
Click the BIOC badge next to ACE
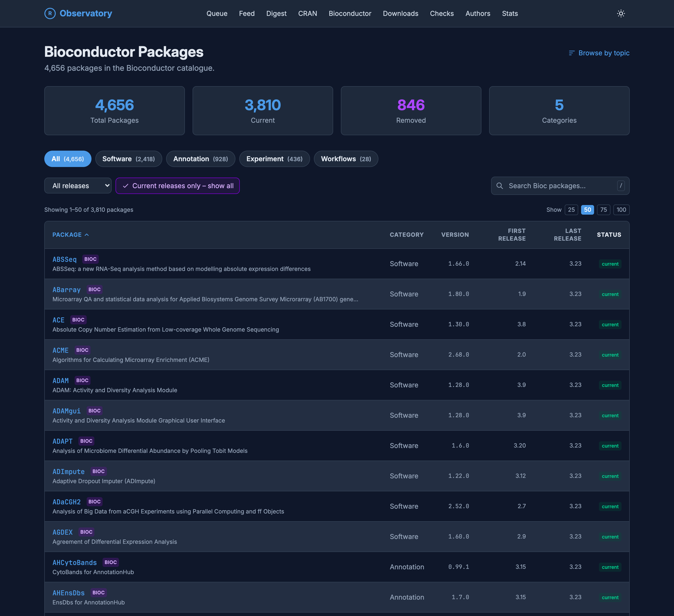click(x=78, y=320)
